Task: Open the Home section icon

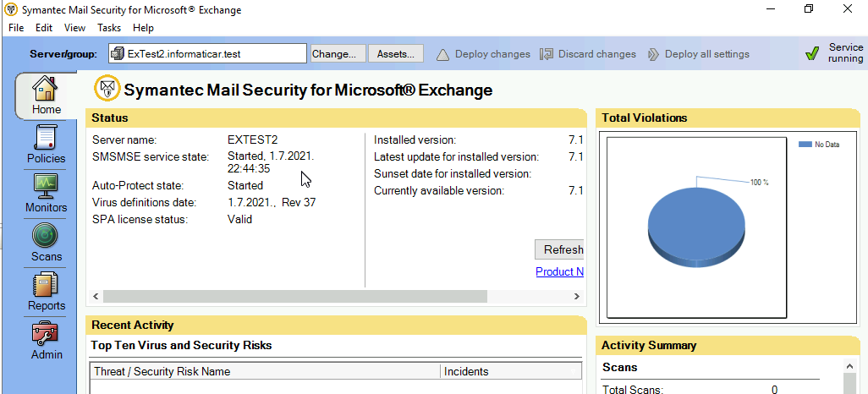Action: 45,89
